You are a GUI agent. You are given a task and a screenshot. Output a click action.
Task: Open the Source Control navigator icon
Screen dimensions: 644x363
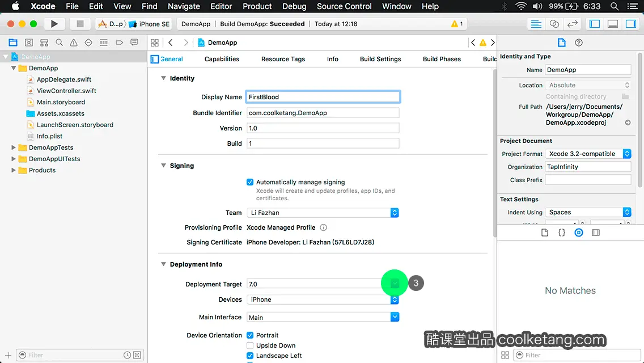coord(29,43)
